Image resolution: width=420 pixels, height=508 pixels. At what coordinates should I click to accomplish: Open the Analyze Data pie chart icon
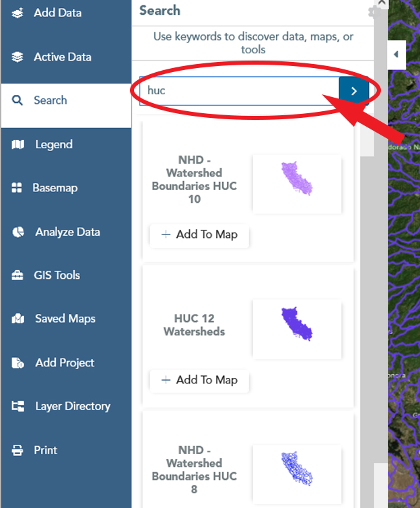tap(18, 232)
